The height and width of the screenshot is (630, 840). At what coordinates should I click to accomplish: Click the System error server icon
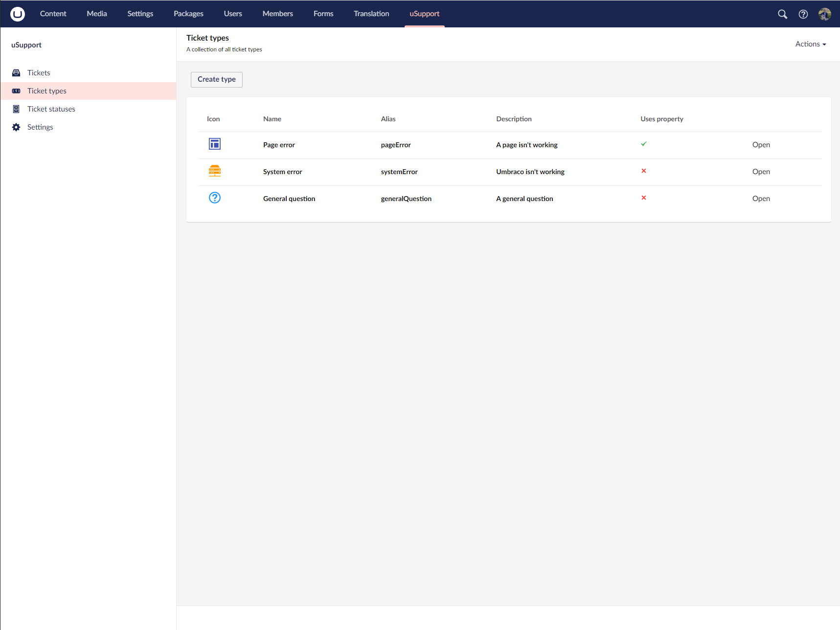pos(214,171)
